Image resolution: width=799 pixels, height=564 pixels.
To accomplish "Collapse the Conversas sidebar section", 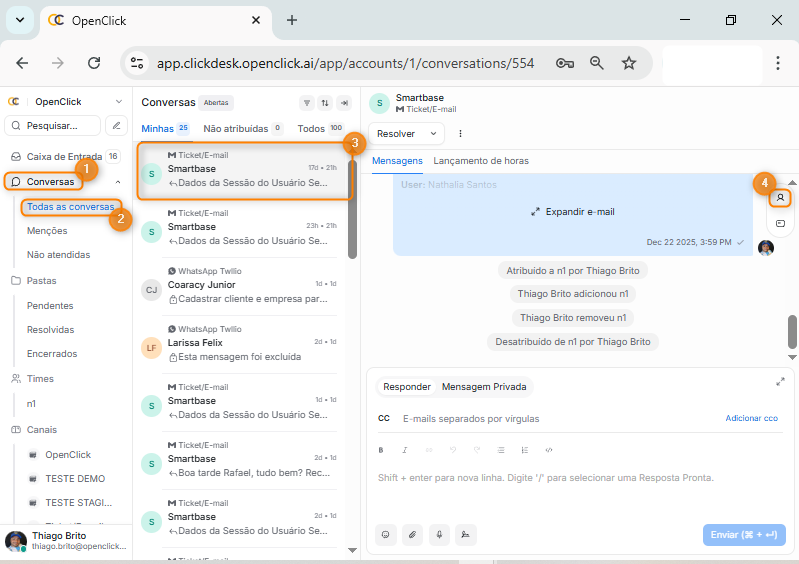I will click(x=118, y=182).
